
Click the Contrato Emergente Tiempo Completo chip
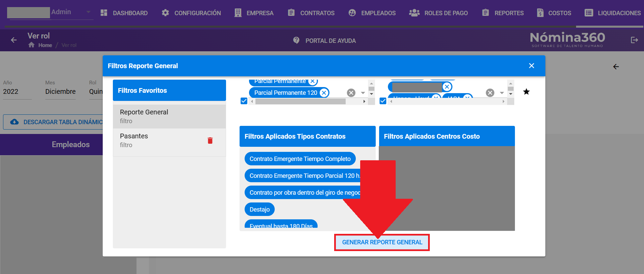pos(300,159)
